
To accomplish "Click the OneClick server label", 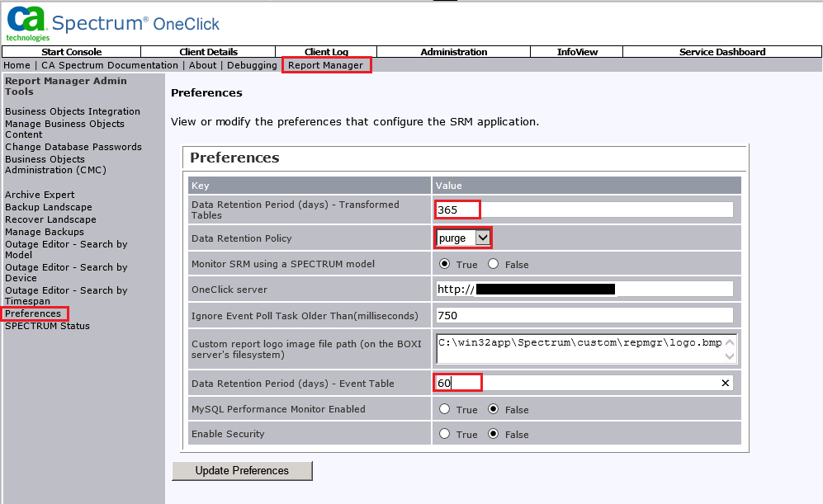I will click(229, 290).
